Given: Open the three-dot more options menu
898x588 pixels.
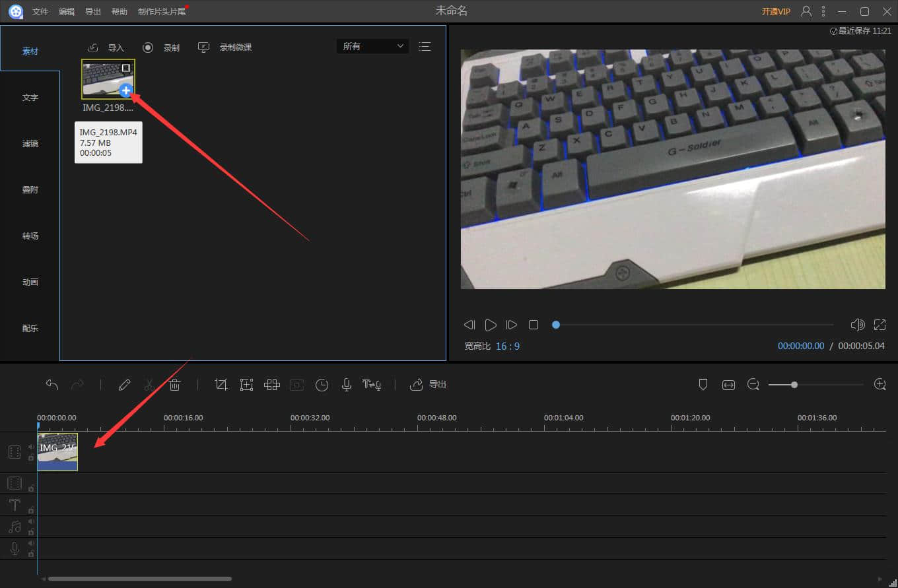Looking at the screenshot, I should pyautogui.click(x=823, y=11).
